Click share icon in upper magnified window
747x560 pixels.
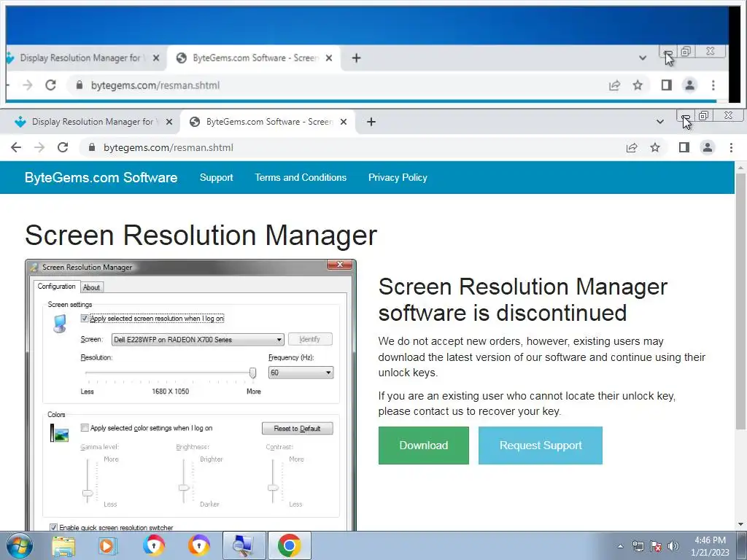(x=614, y=85)
